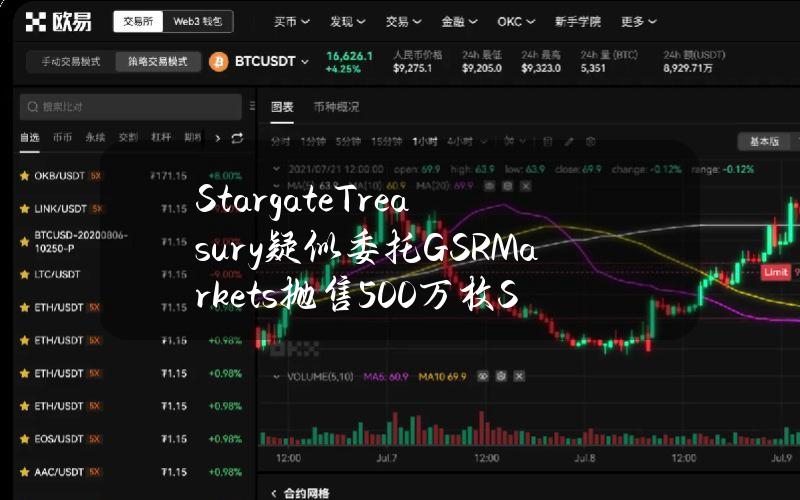Select the 交易所 segment
This screenshot has height=500, width=800.
point(138,22)
